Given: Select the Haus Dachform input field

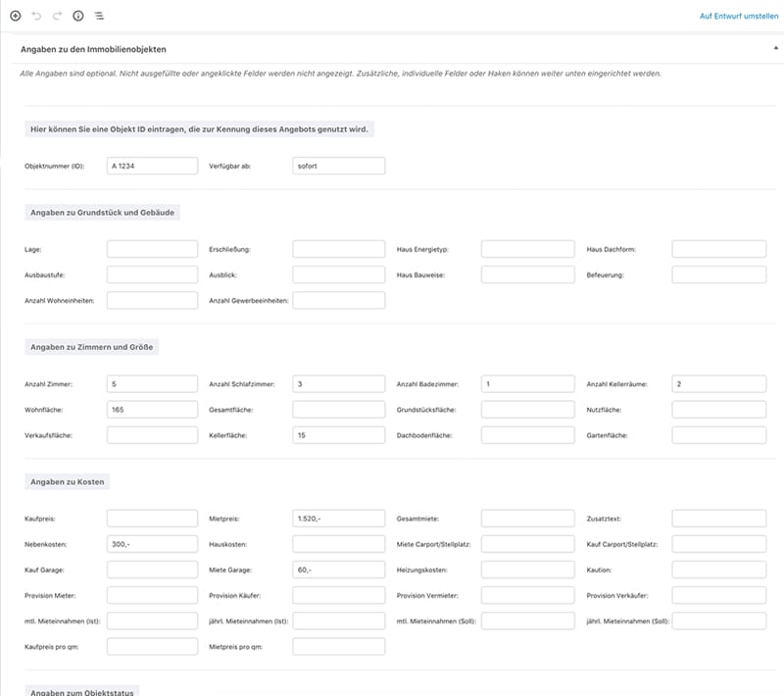Looking at the screenshot, I should tap(718, 249).
